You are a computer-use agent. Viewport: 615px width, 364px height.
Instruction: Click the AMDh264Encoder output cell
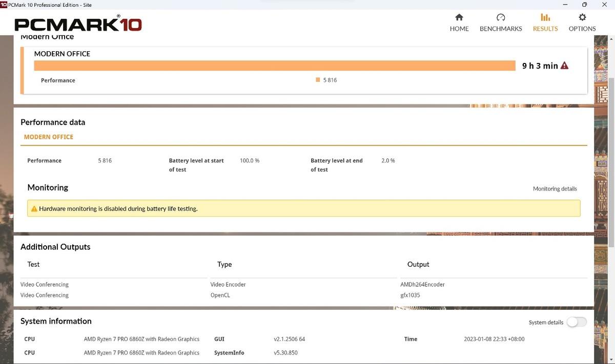click(423, 285)
